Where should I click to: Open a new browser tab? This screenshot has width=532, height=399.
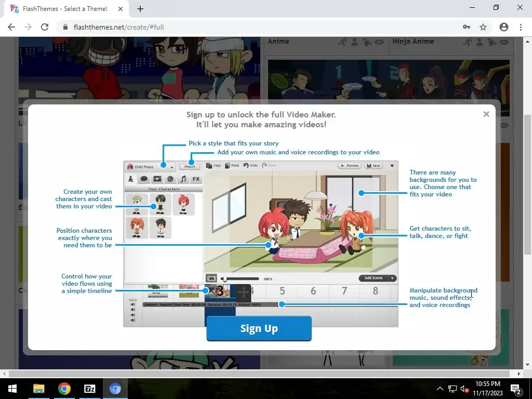140,9
